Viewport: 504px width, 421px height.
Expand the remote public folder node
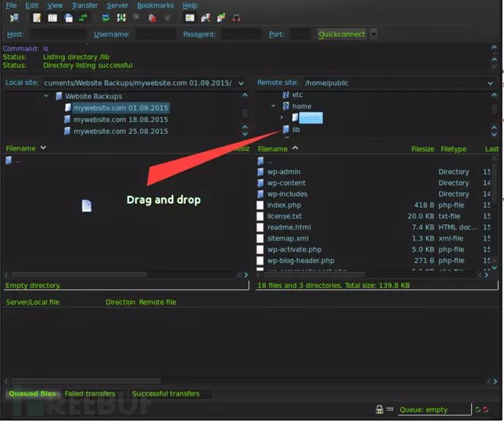click(281, 118)
